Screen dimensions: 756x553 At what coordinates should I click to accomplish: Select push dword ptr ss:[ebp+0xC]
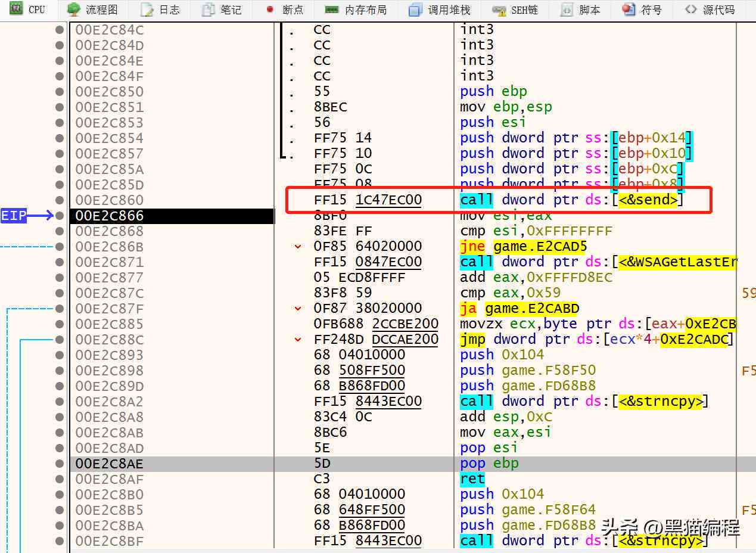click(x=572, y=169)
